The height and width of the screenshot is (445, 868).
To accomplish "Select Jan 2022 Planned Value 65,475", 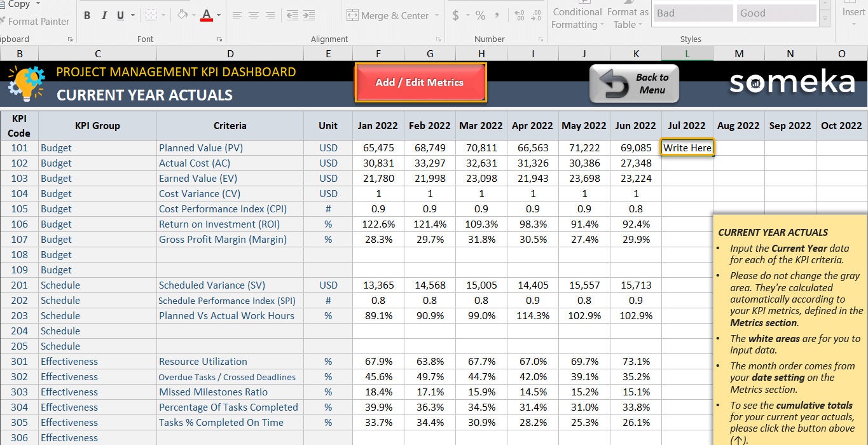I will click(378, 148).
